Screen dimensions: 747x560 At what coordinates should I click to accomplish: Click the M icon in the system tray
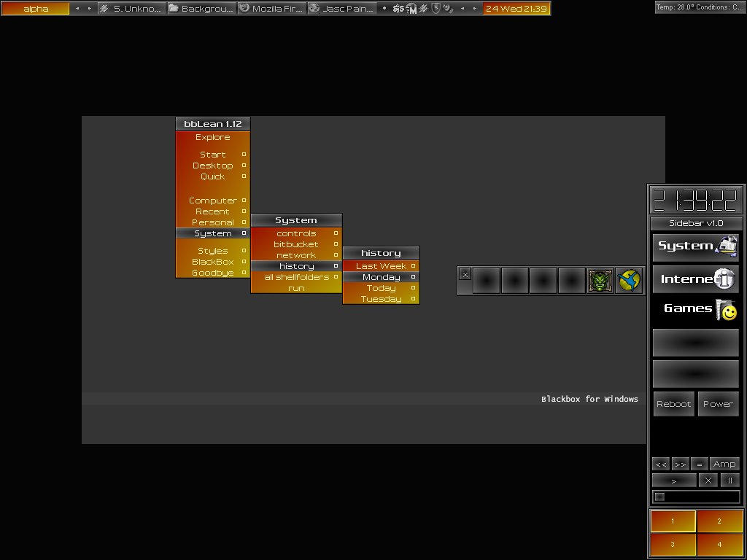click(x=412, y=9)
